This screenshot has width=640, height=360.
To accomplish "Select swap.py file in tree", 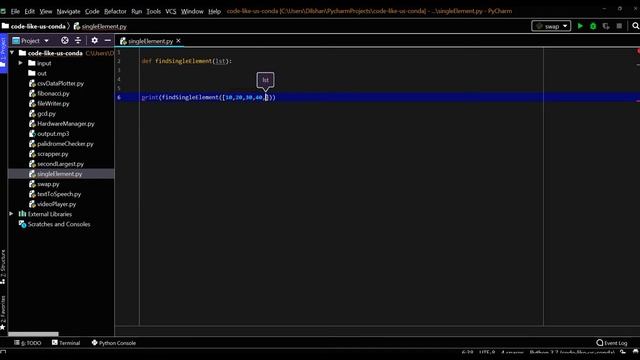I will pos(48,184).
